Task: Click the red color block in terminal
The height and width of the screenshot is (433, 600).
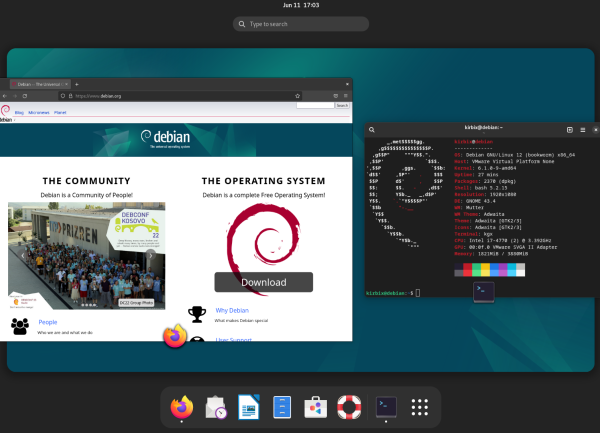Action: coord(467,269)
